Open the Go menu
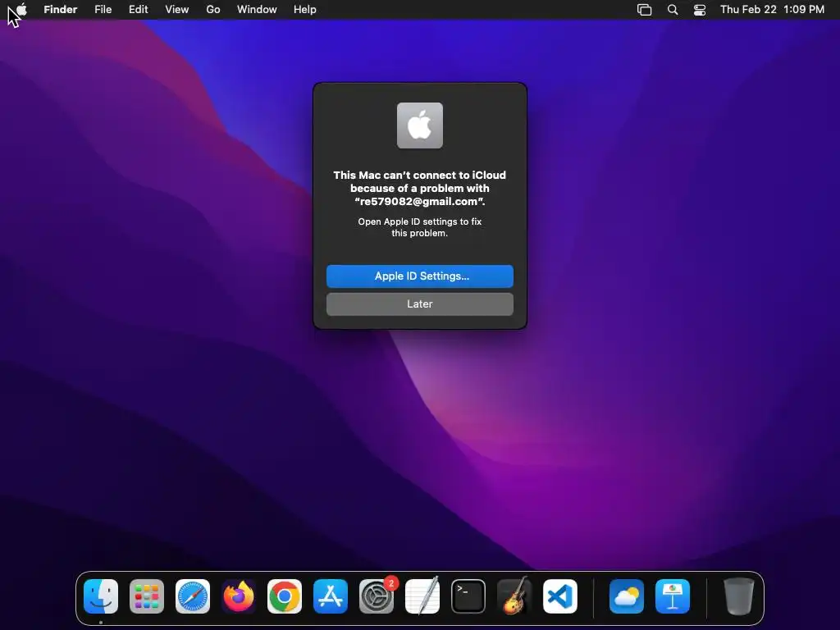This screenshot has height=630, width=840. point(213,9)
